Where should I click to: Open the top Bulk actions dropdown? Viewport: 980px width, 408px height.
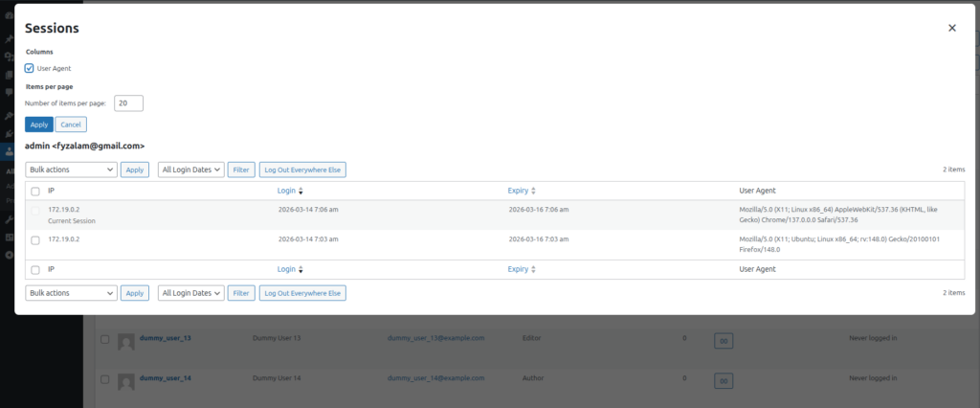[71, 170]
